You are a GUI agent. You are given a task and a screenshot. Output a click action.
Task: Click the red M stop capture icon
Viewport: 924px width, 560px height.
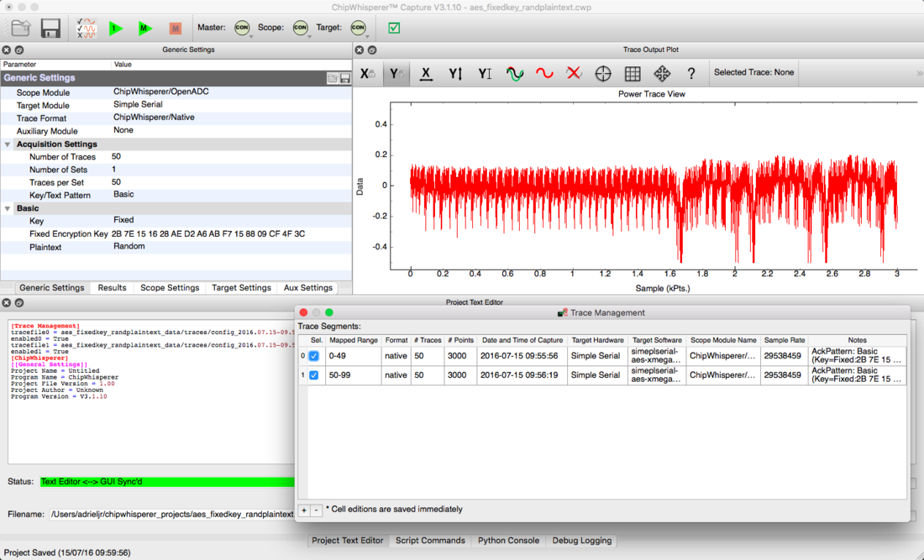(175, 29)
